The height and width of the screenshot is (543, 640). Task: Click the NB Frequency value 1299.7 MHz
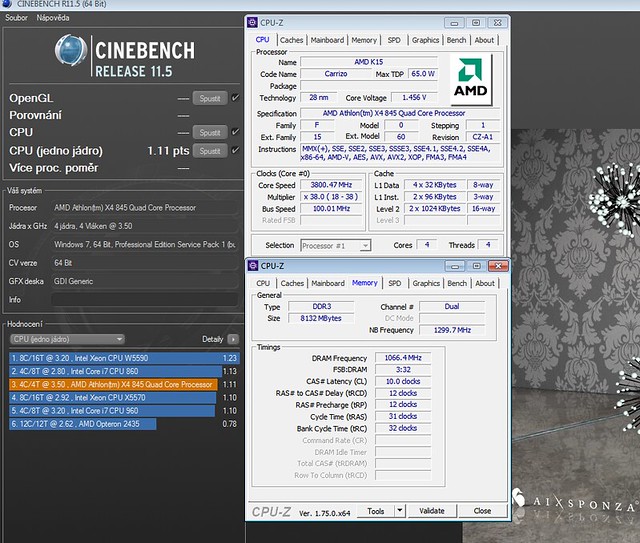[452, 330]
